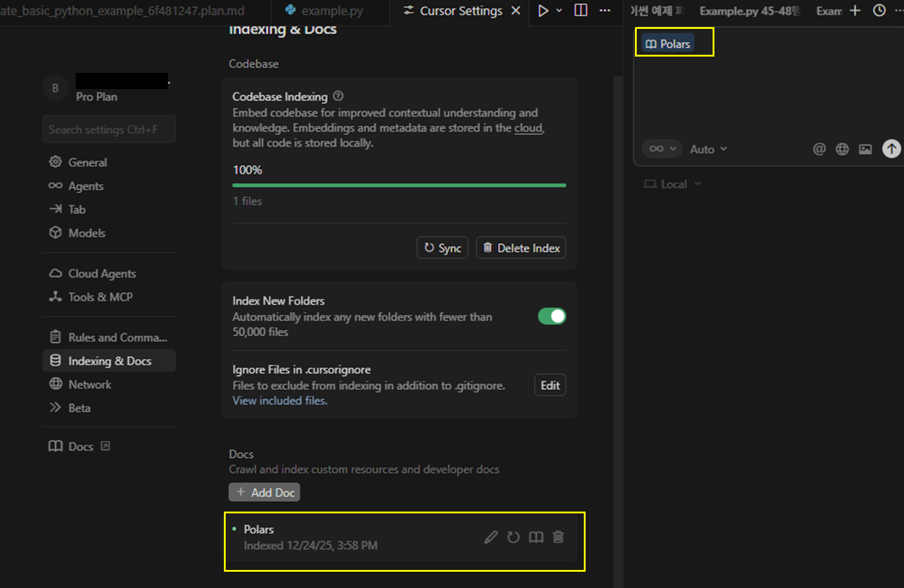Click the 1 files count text
Viewport: 904px width, 588px height.
[247, 201]
